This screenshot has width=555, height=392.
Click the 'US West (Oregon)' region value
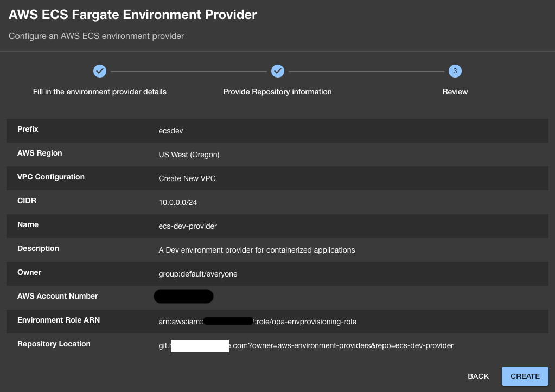[189, 155]
